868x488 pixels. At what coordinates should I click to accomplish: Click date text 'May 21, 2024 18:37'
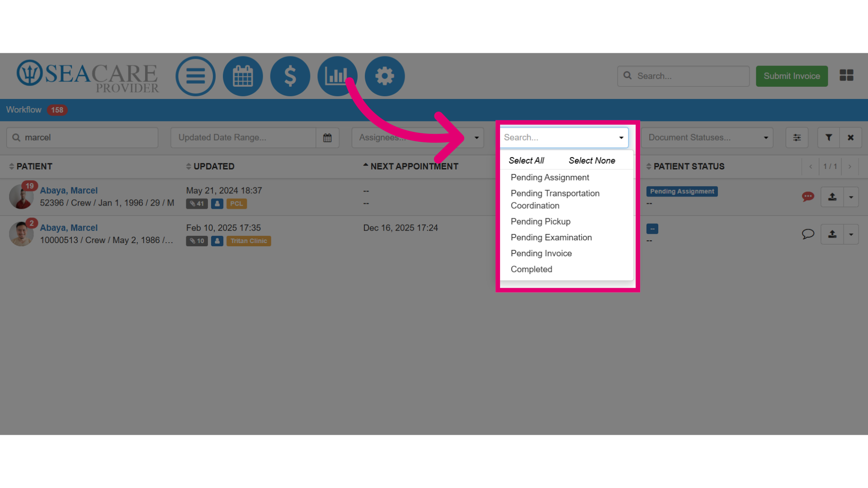[224, 191]
